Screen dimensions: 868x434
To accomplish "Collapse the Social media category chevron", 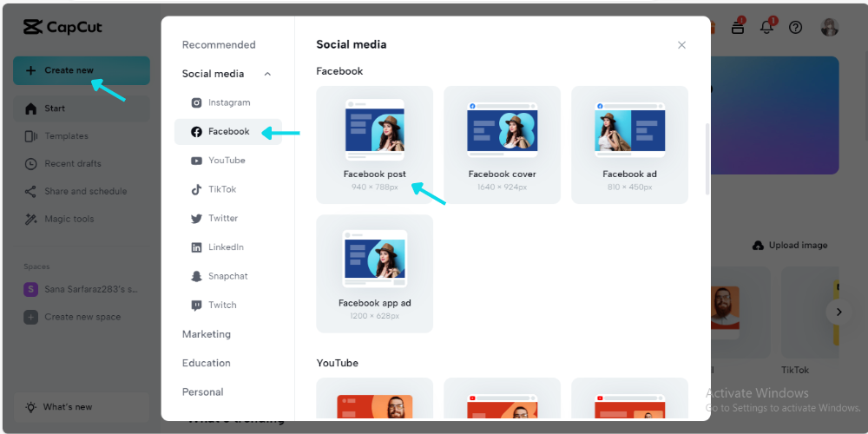I will 267,74.
